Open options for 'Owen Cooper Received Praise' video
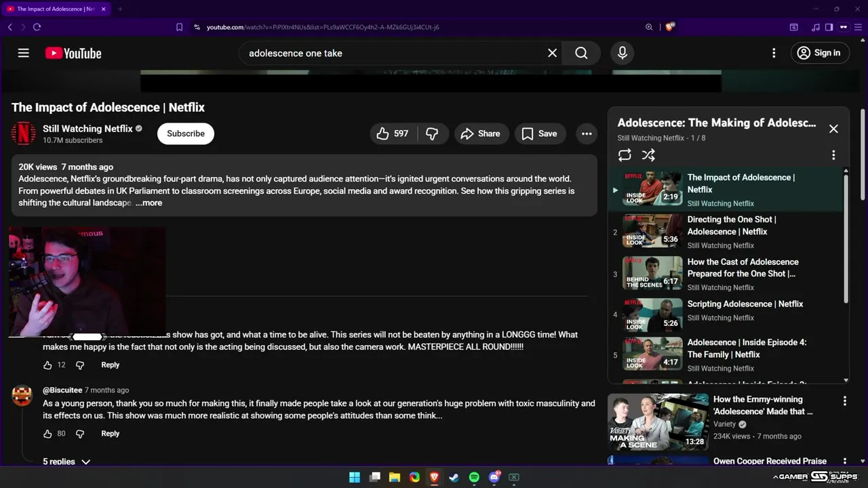 pos(844,461)
